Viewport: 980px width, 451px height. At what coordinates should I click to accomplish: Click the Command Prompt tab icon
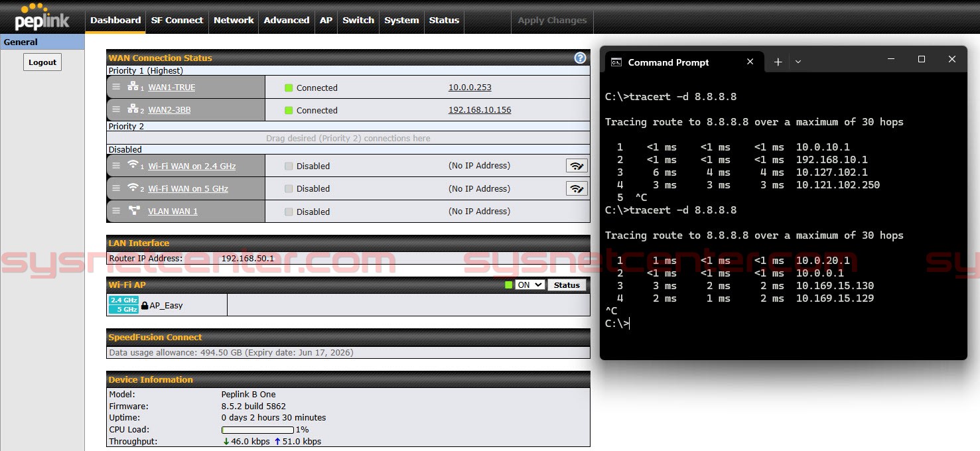(616, 62)
